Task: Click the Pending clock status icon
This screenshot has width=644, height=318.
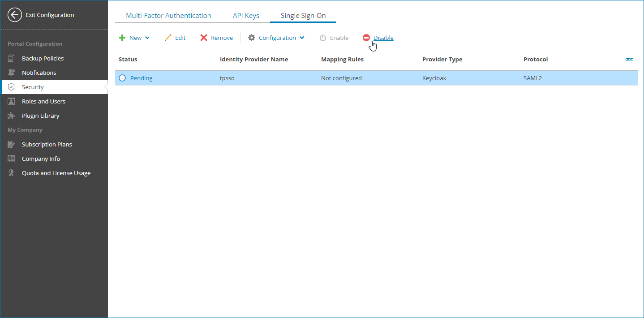Action: point(122,78)
